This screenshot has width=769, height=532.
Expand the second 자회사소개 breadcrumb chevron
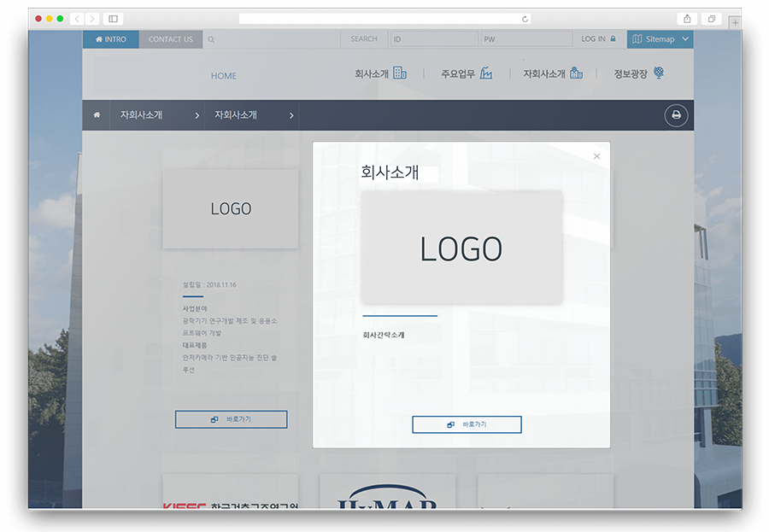click(x=291, y=116)
